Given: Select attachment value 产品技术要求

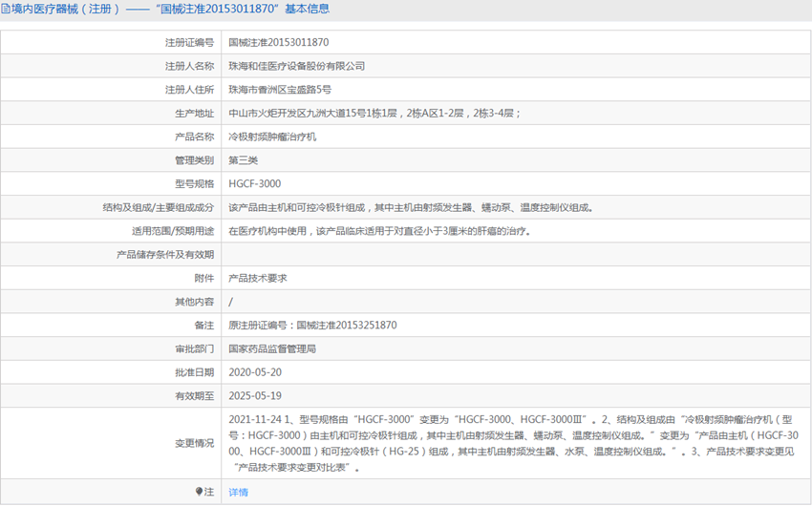Looking at the screenshot, I should click(x=257, y=279).
